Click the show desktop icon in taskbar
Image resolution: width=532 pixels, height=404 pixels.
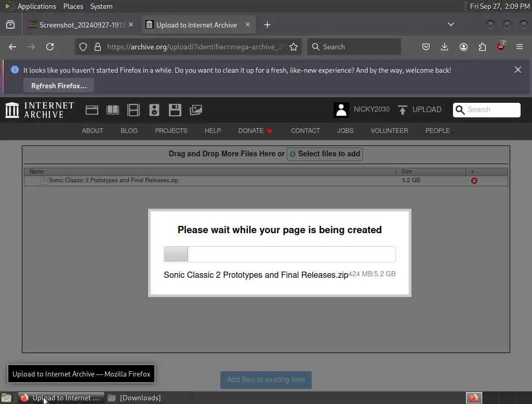click(x=6, y=398)
